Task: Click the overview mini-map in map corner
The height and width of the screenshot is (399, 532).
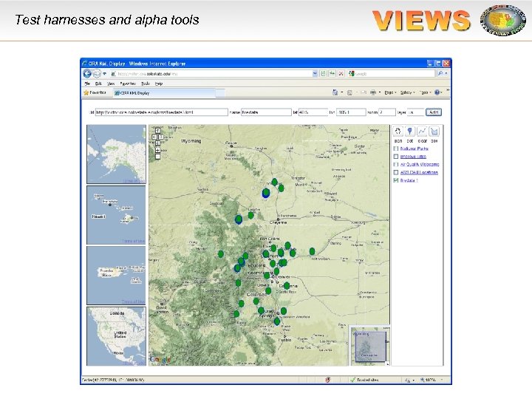Action: pyautogui.click(x=369, y=346)
